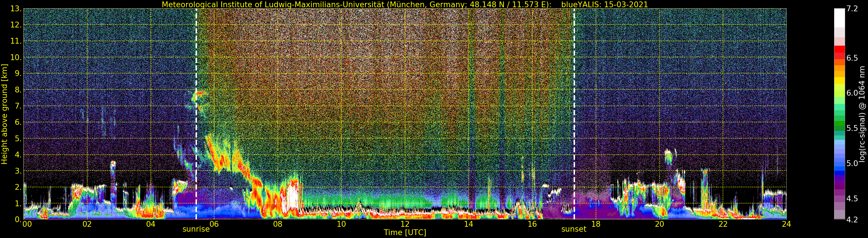Image resolution: width=868 pixels, height=238 pixels.
Task: Click the sunset label below the time axis
Action: (x=574, y=229)
